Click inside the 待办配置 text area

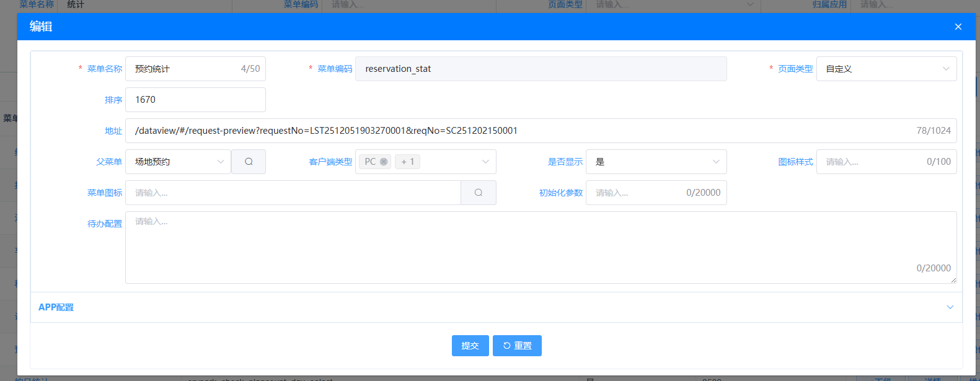pos(539,247)
